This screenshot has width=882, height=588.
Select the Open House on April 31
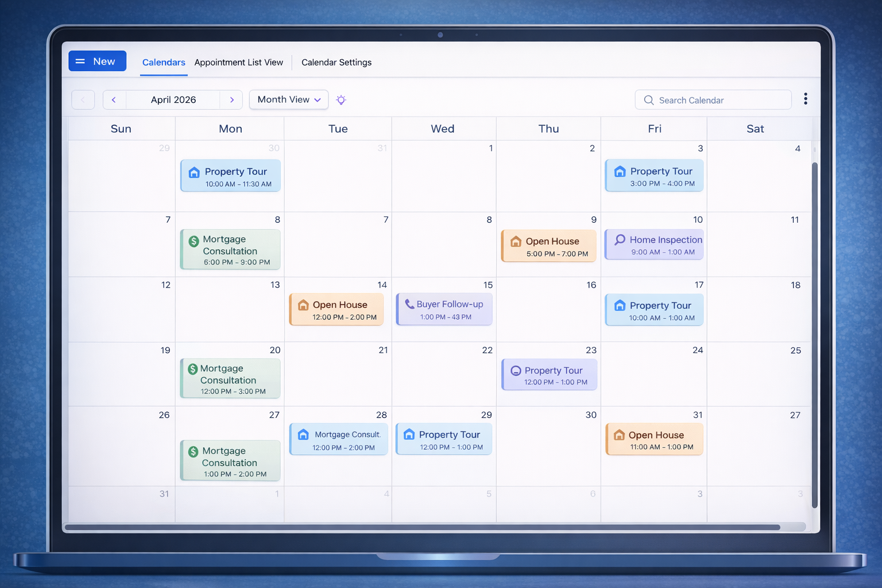point(653,439)
